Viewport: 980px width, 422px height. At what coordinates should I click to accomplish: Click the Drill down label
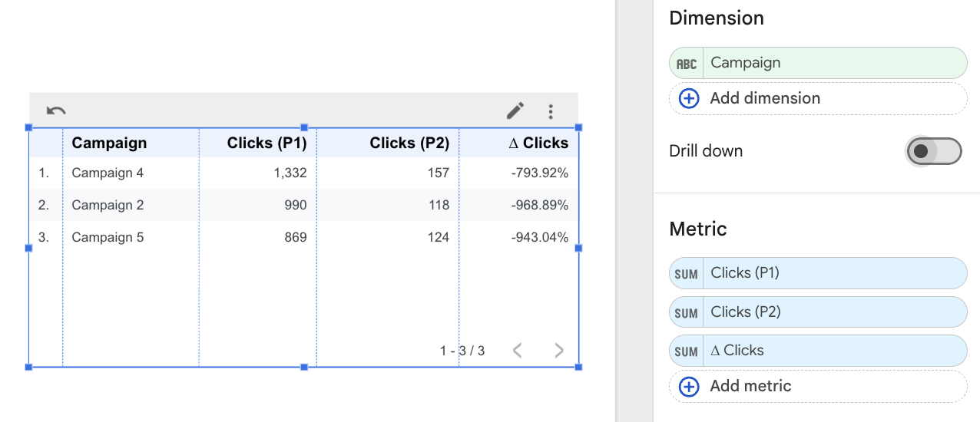(706, 150)
